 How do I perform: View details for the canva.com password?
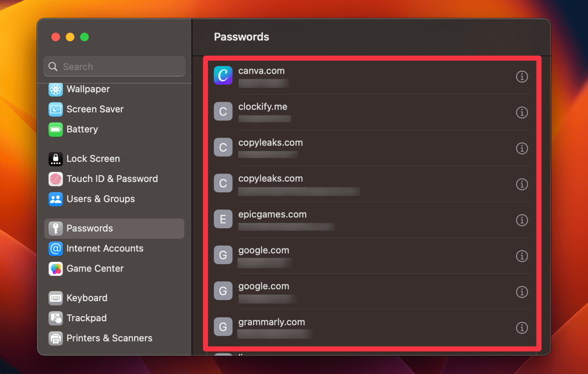pyautogui.click(x=522, y=76)
